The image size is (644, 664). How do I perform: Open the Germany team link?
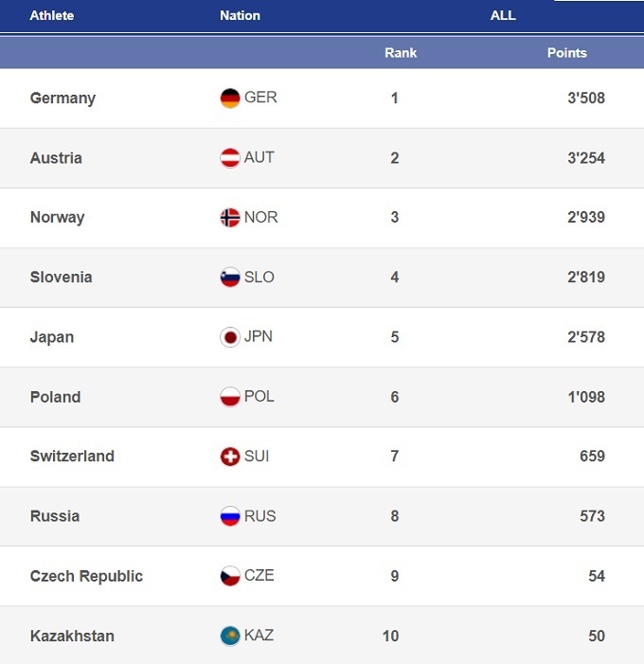click(x=63, y=99)
